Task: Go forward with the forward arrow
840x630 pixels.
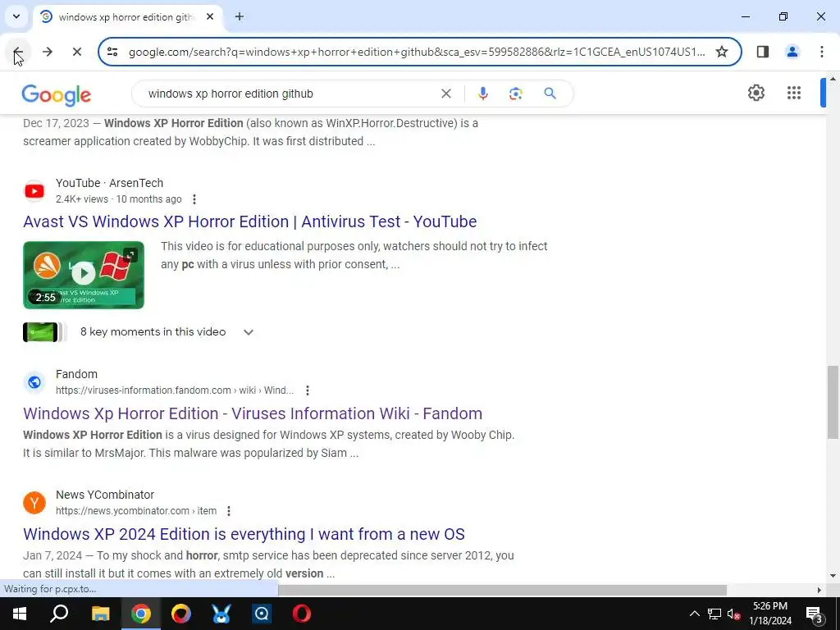Action: (48, 52)
